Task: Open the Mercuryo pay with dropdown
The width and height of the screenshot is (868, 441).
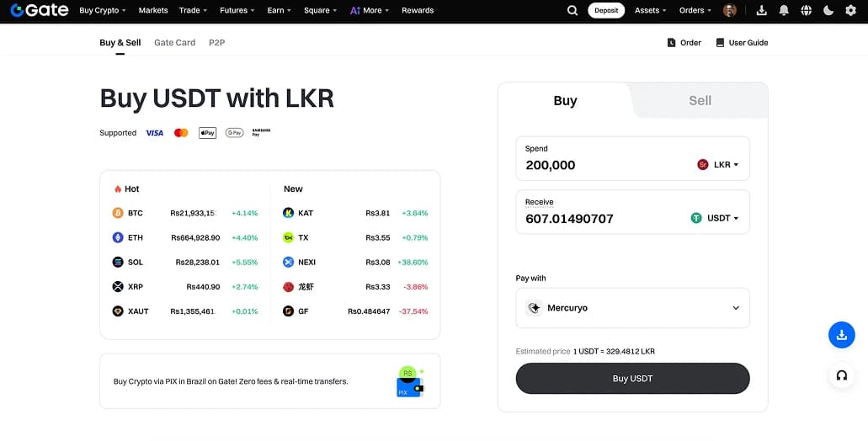Action: click(632, 308)
